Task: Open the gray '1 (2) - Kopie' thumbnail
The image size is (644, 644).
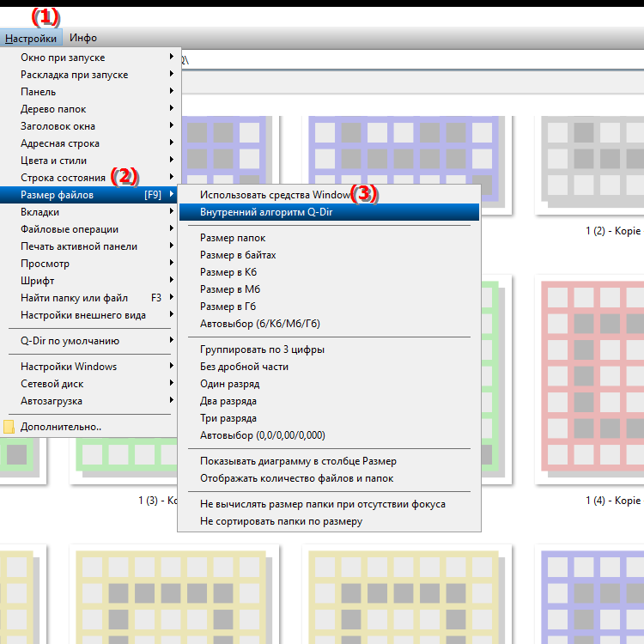Action: tap(588, 167)
